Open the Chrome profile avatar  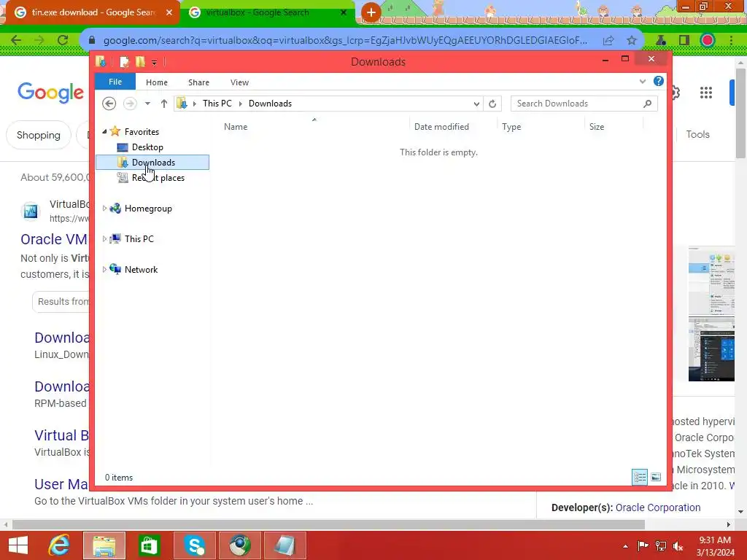[x=708, y=41]
